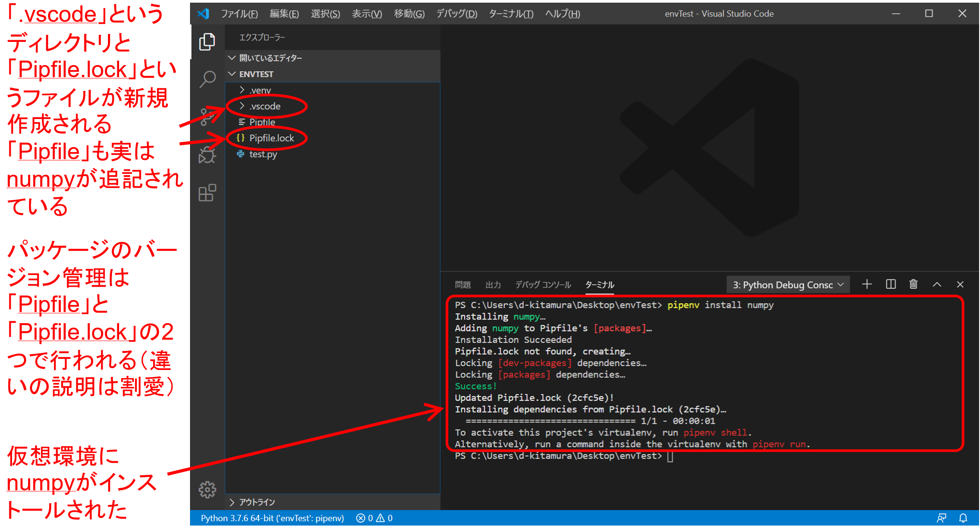
Task: Open the Pipfile in explorer
Action: click(x=332, y=122)
